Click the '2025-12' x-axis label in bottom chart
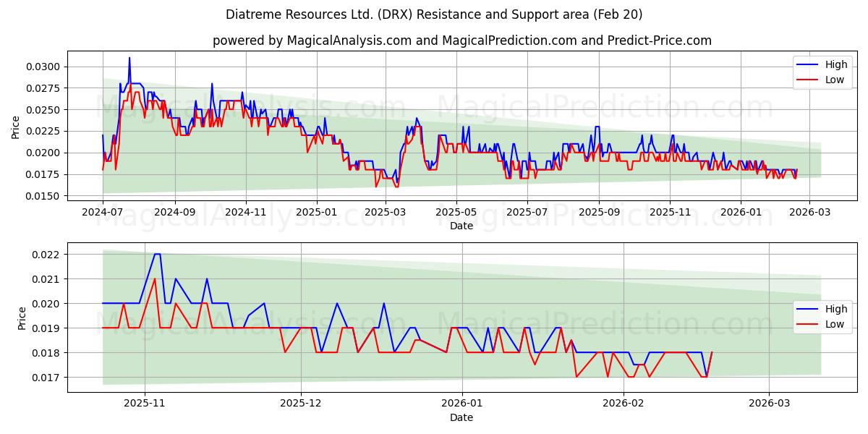Viewport: 868px width, 434px height. pyautogui.click(x=300, y=404)
